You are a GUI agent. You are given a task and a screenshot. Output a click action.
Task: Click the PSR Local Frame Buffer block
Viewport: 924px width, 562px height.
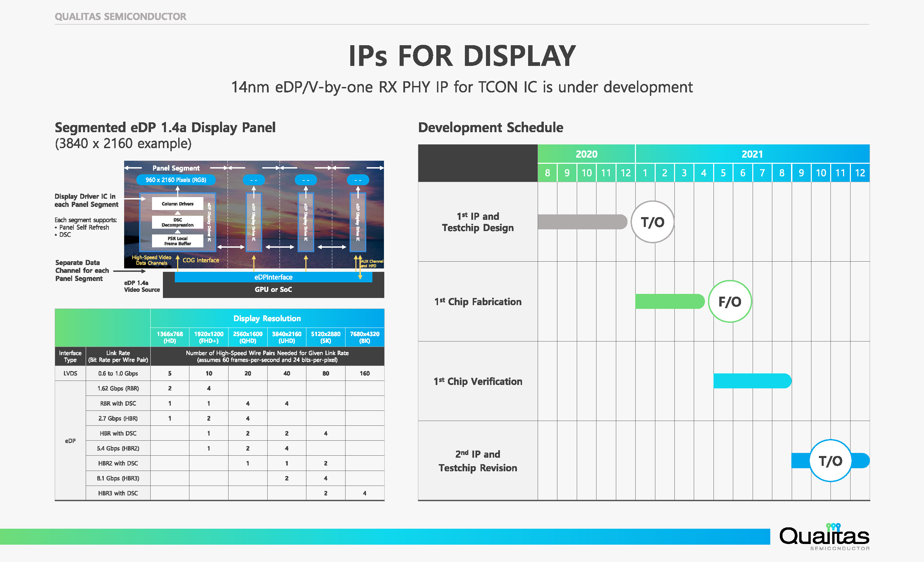[178, 241]
